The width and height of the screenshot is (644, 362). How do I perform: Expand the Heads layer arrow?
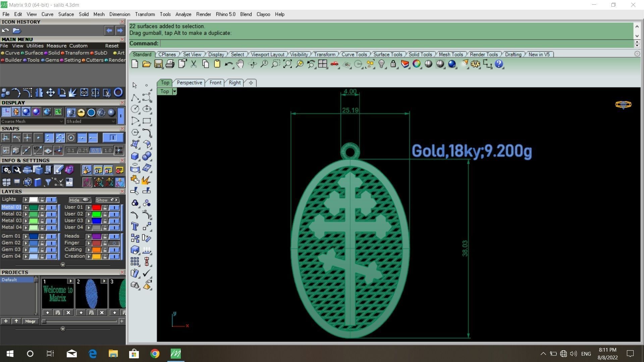[89, 236]
